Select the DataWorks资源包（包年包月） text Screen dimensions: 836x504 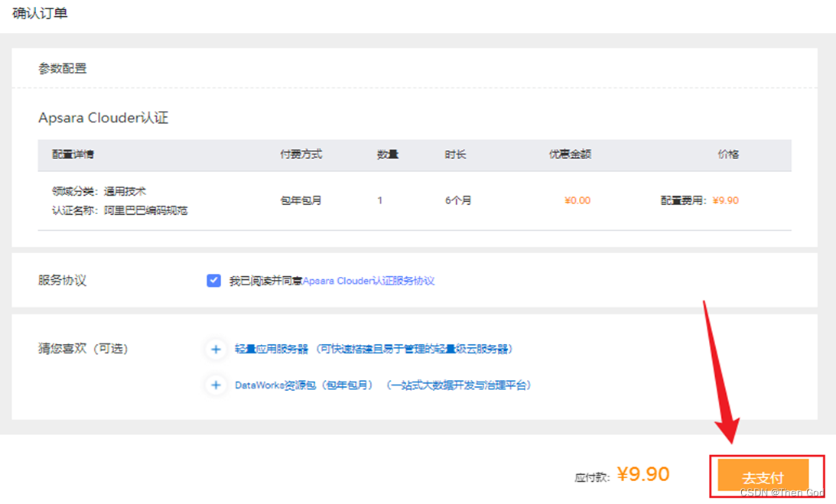click(x=304, y=385)
